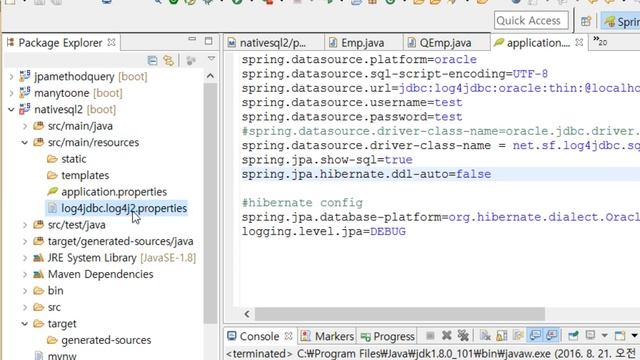
Task: Open the Markers tab
Action: [328, 336]
